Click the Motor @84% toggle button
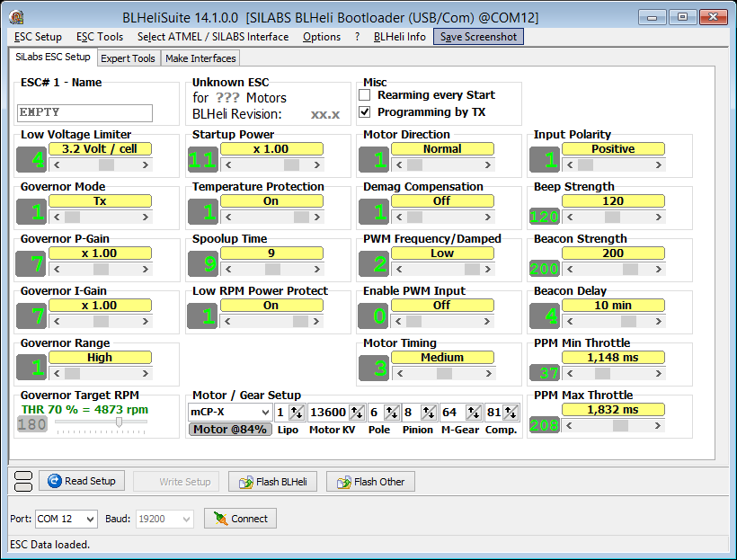The height and width of the screenshot is (560, 737). pos(230,430)
